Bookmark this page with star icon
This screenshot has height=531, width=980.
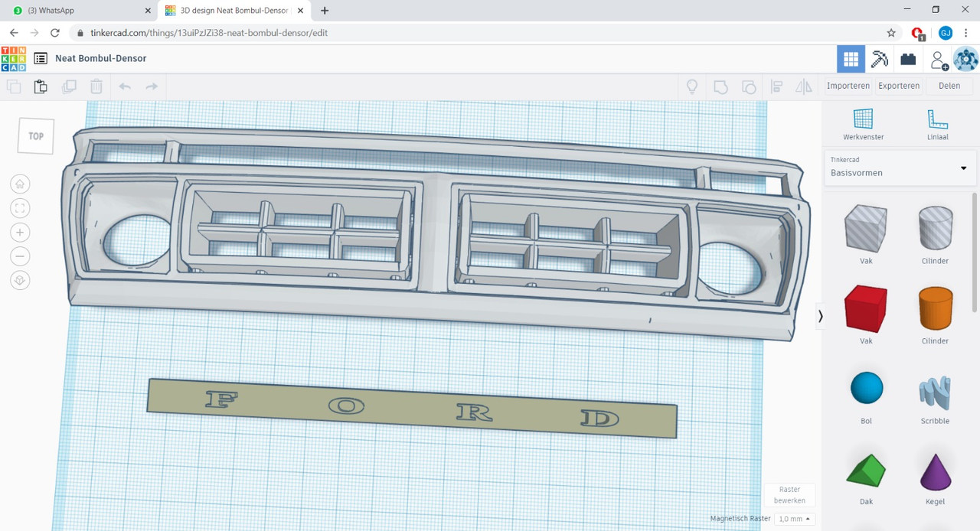pyautogui.click(x=890, y=33)
